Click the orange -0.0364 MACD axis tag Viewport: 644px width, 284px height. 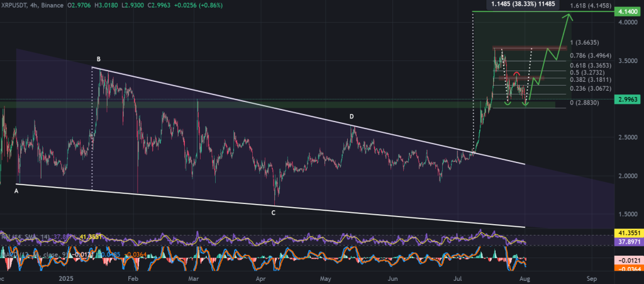pyautogui.click(x=628, y=269)
